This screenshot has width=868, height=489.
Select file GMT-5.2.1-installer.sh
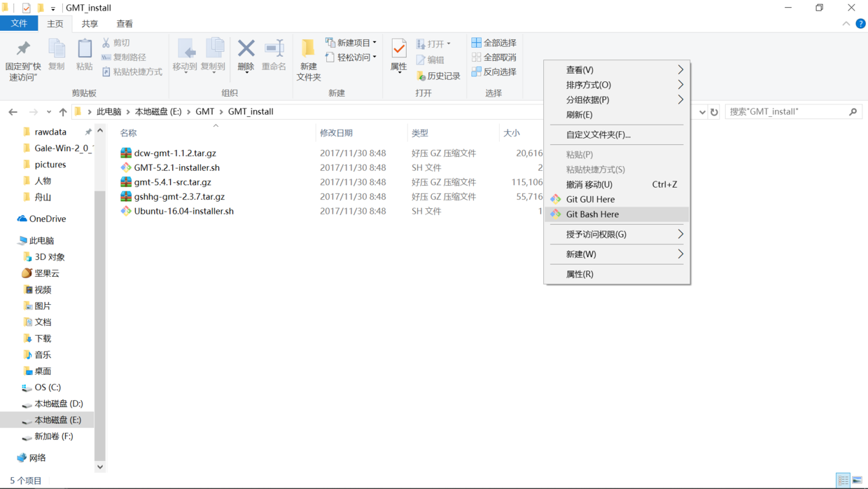(177, 168)
